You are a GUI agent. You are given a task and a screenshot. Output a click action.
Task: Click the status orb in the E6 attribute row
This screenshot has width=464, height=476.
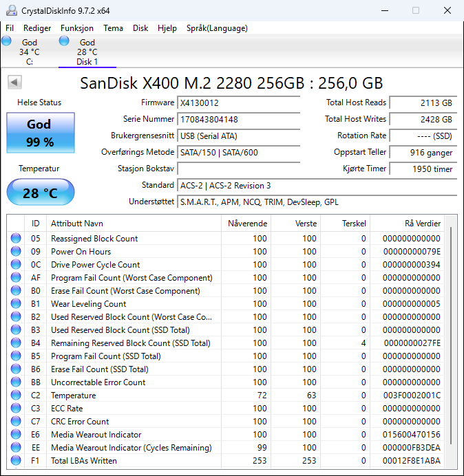point(16,434)
